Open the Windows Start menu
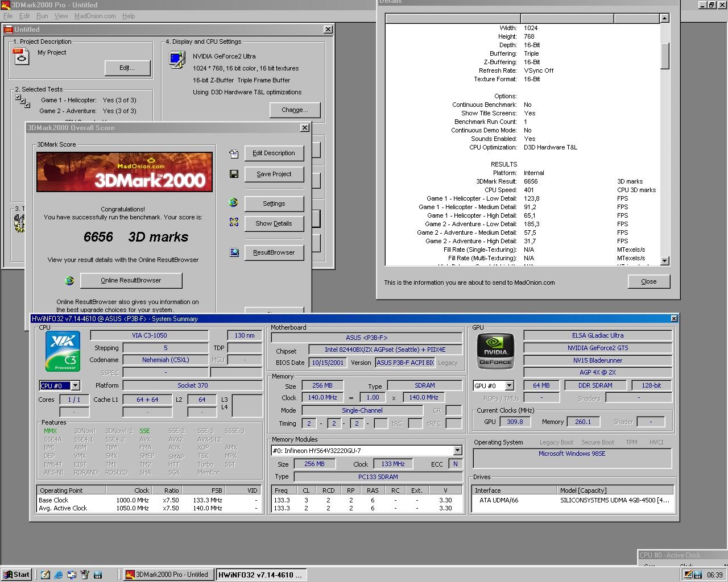Screen dimensions: 728x582 pyautogui.click(x=16, y=575)
